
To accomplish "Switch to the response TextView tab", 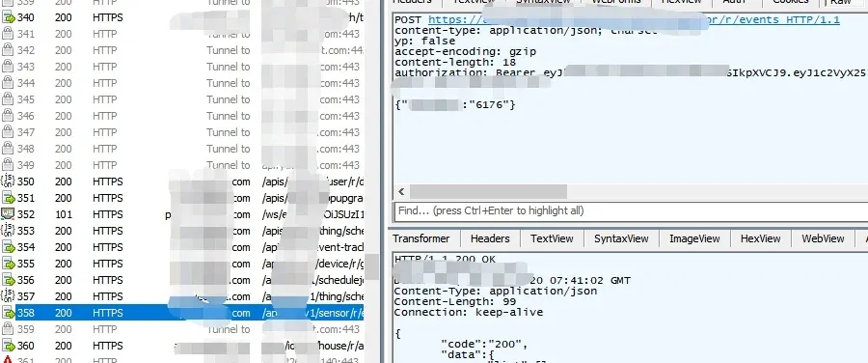I will click(x=552, y=238).
